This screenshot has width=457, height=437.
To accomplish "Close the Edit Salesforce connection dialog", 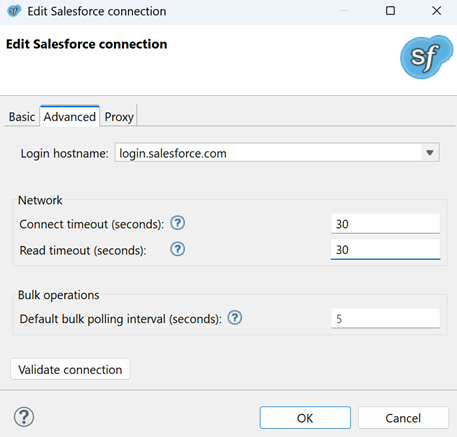I will [436, 11].
